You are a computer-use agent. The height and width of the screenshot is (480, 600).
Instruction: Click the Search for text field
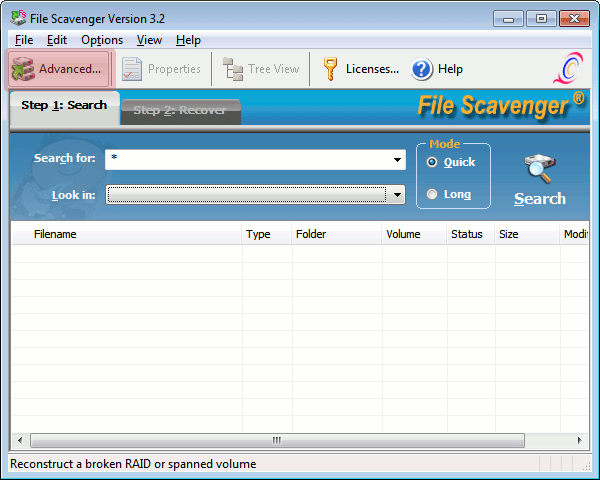248,160
